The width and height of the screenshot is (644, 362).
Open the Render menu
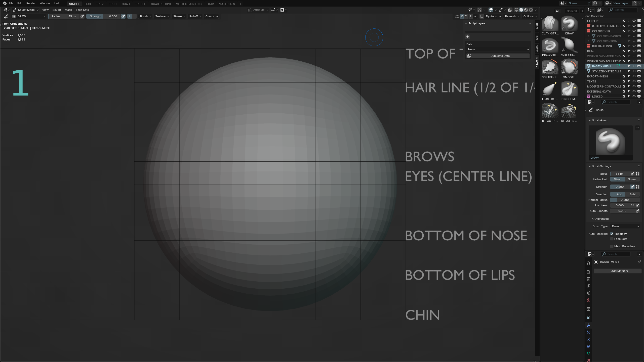pos(31,3)
